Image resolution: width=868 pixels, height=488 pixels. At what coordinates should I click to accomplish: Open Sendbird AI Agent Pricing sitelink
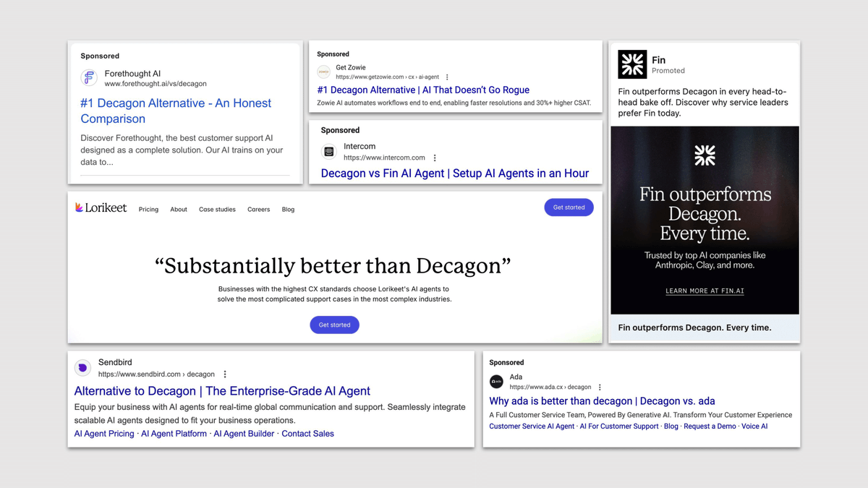(x=104, y=434)
